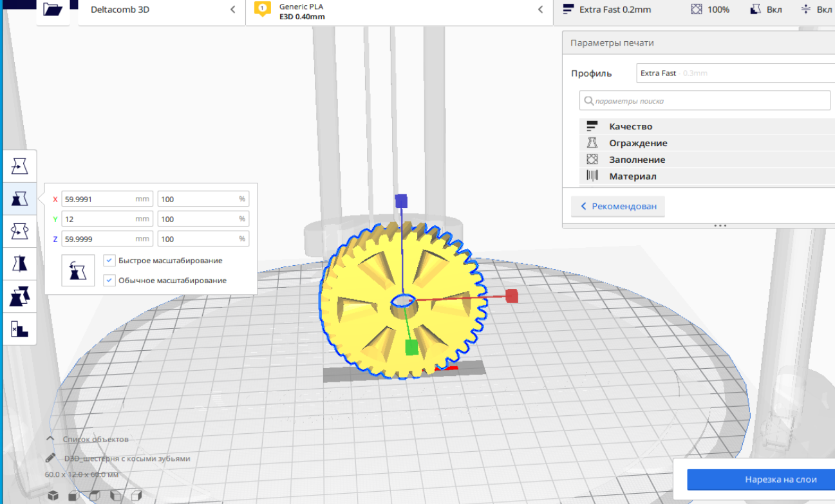Screen dimensions: 835x504
Task: Select the Rotate tool in left toolbar
Action: point(20,231)
